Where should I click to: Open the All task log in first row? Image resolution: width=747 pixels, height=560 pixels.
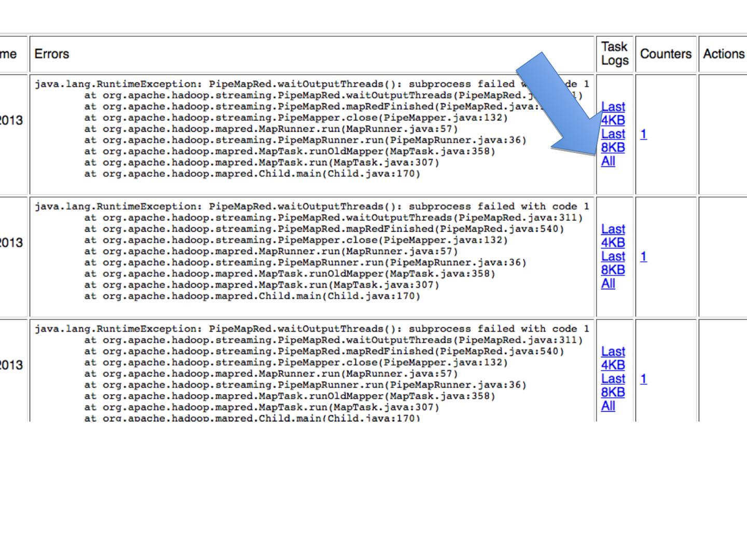[x=608, y=161]
